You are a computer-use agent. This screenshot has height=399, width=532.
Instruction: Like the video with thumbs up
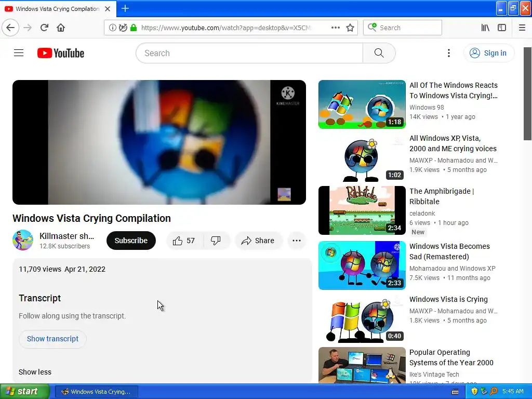[x=184, y=241]
